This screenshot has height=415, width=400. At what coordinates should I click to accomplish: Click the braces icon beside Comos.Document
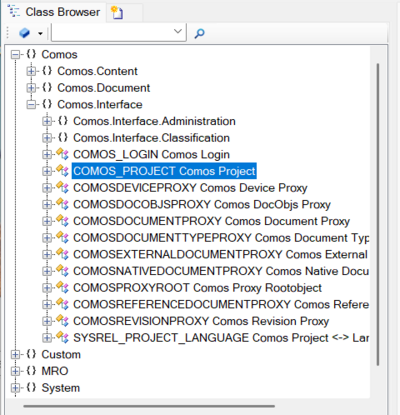(x=47, y=87)
